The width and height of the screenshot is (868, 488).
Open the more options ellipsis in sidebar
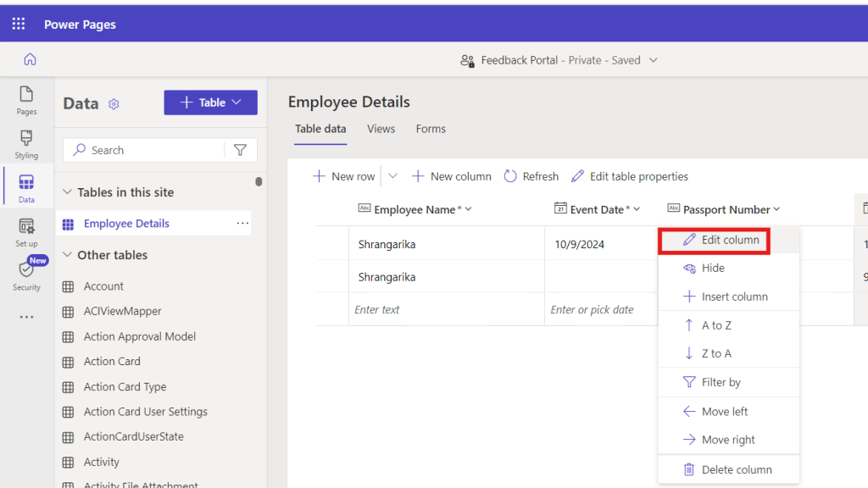[x=26, y=317]
